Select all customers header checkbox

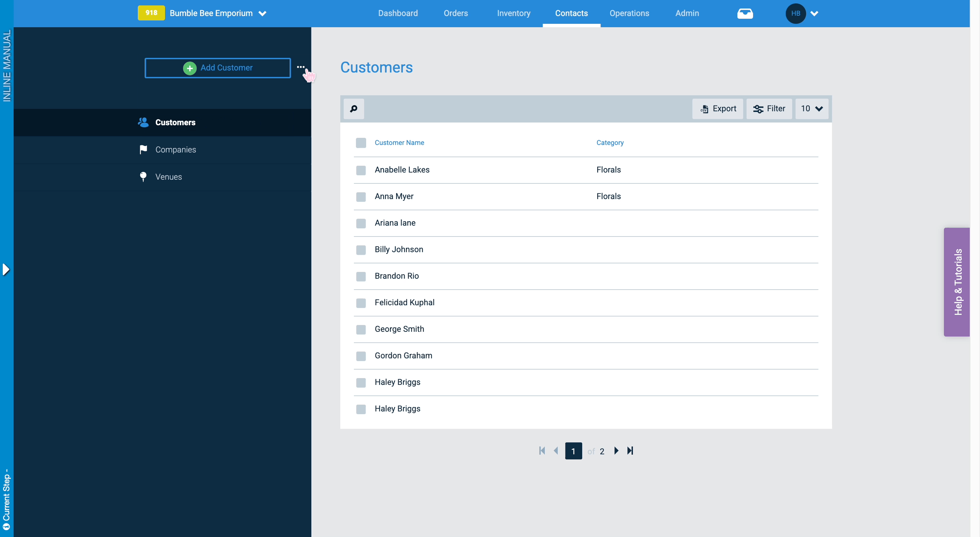(361, 143)
